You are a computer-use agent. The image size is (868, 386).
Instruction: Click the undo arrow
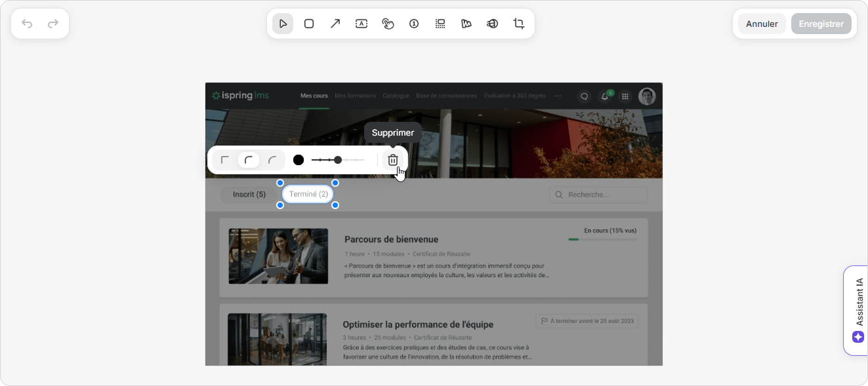[27, 24]
